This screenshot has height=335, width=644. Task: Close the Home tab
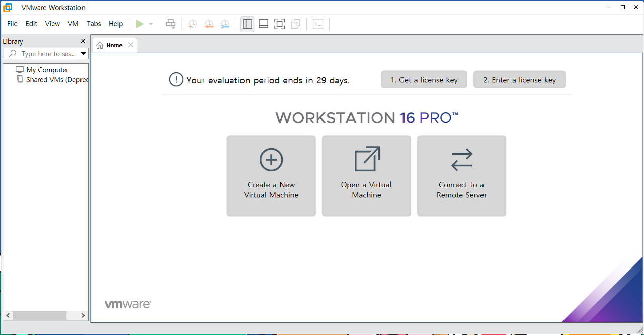pyautogui.click(x=131, y=45)
